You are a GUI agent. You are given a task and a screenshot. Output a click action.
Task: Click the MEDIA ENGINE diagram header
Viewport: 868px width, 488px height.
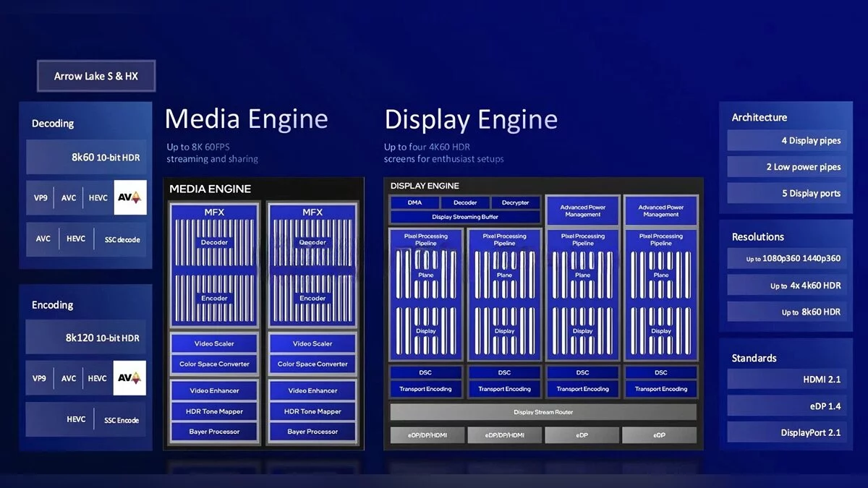click(x=210, y=189)
